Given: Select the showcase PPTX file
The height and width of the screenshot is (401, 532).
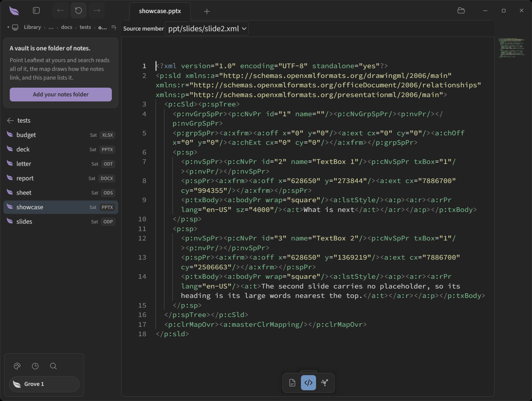Looking at the screenshot, I should click(61, 207).
